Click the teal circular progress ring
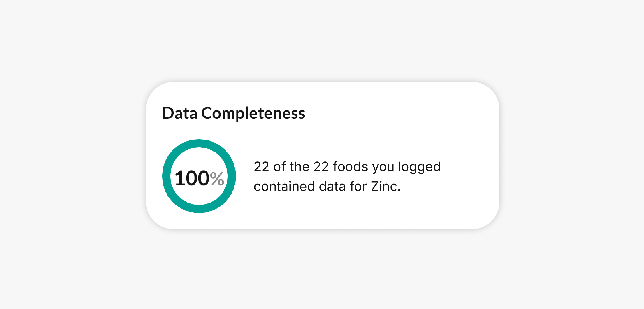This screenshot has width=644, height=309. pos(199,176)
